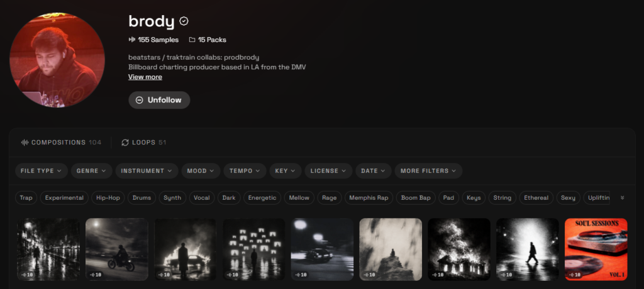The width and height of the screenshot is (644, 289).
Task: Select the partially visible Upliftin tag
Action: [x=596, y=198]
